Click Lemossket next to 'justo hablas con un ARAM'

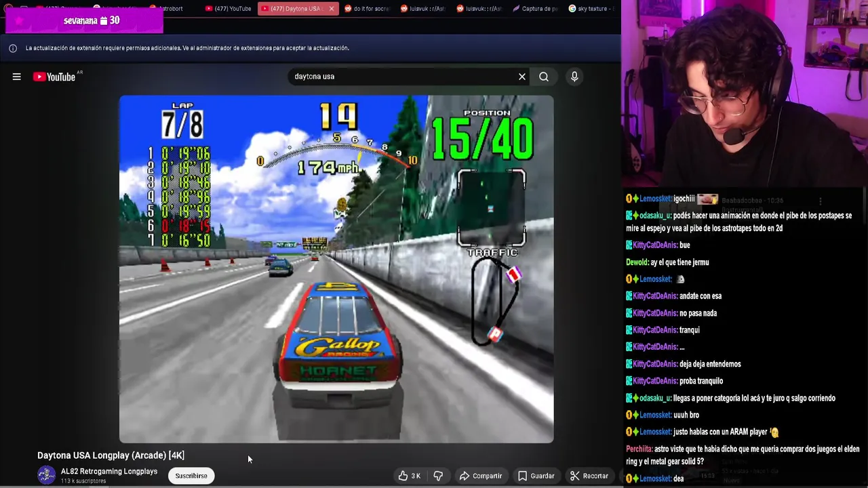[656, 432]
